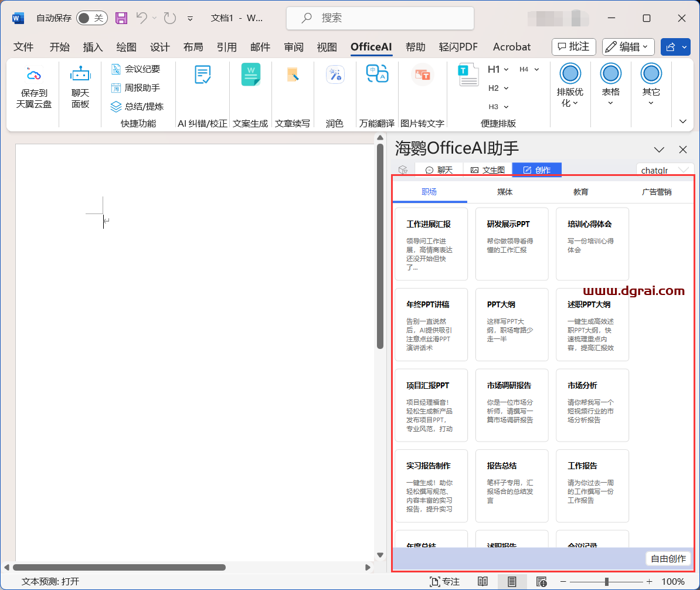Switch to the 文生图 tab
This screenshot has height=590, width=700.
point(488,170)
